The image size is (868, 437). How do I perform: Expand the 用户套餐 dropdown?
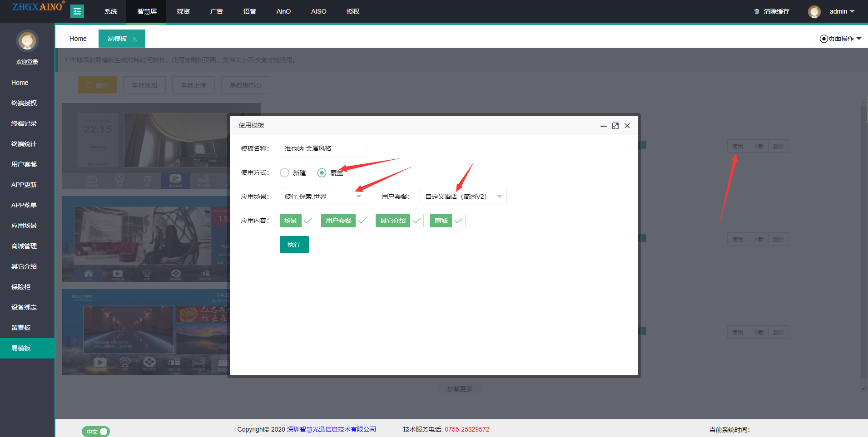pyautogui.click(x=463, y=196)
